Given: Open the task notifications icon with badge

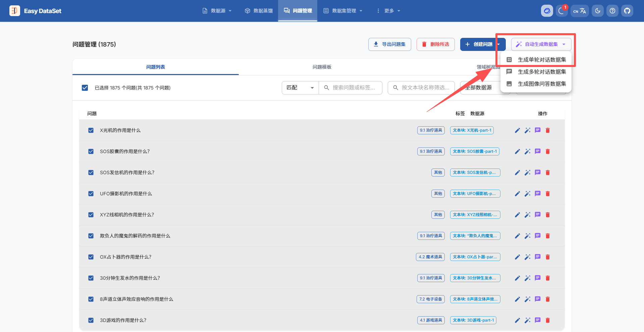Looking at the screenshot, I should pyautogui.click(x=561, y=11).
